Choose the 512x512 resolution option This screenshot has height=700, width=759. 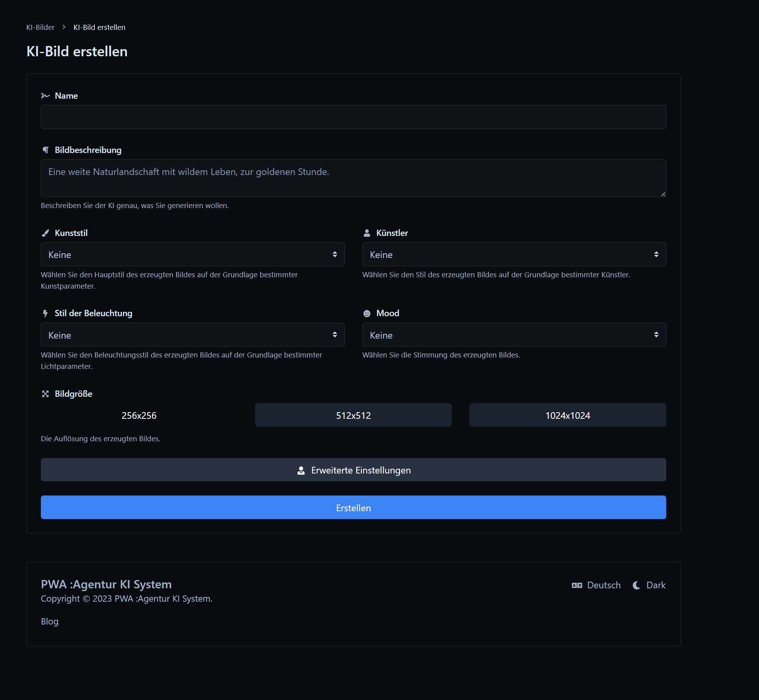pos(353,415)
